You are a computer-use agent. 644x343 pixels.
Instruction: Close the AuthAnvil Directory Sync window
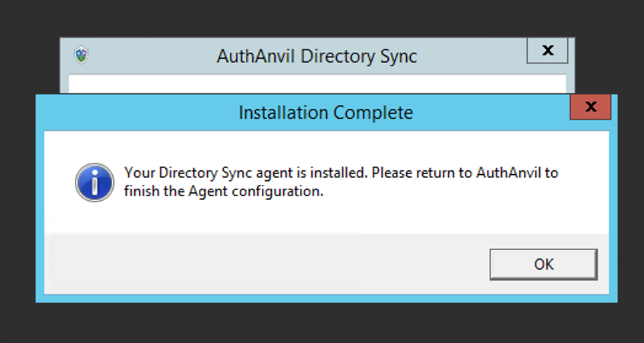tap(548, 51)
